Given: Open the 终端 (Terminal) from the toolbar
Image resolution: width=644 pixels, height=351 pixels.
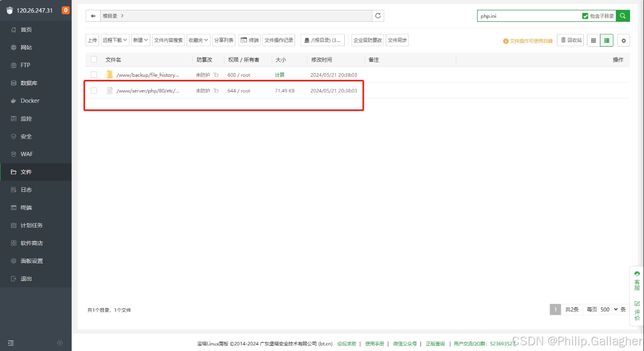Looking at the screenshot, I should pos(249,40).
